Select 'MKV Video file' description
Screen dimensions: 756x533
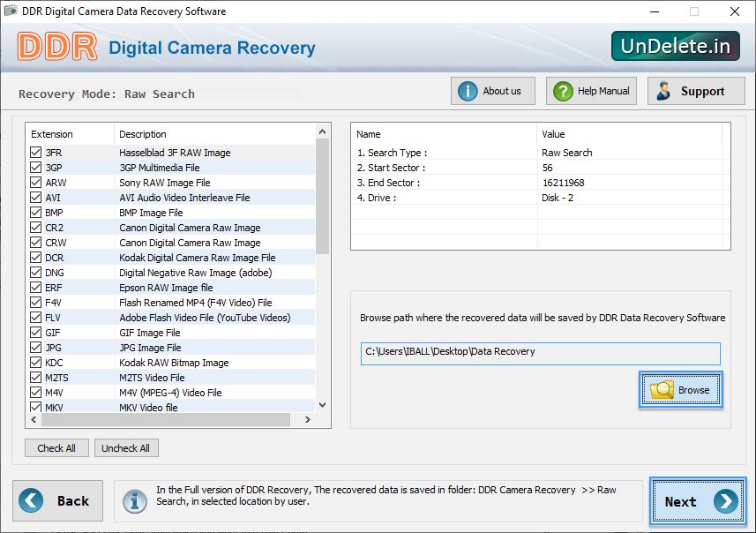(148, 407)
